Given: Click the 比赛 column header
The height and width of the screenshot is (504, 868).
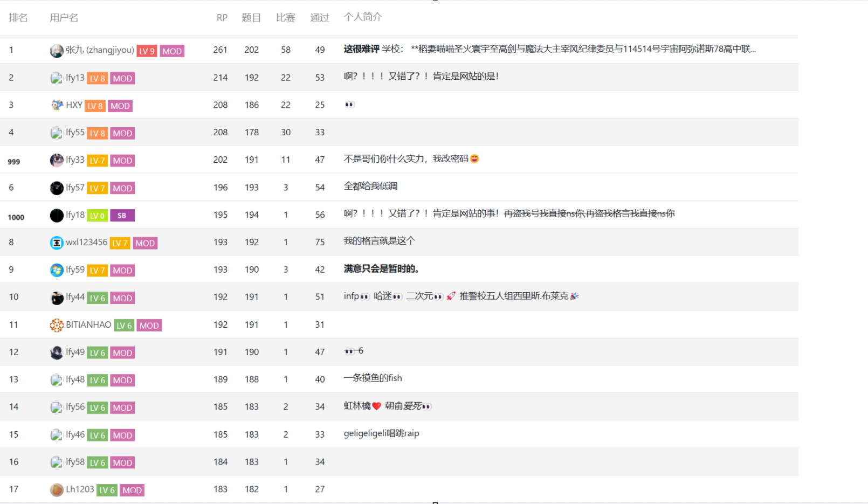Looking at the screenshot, I should pos(285,18).
